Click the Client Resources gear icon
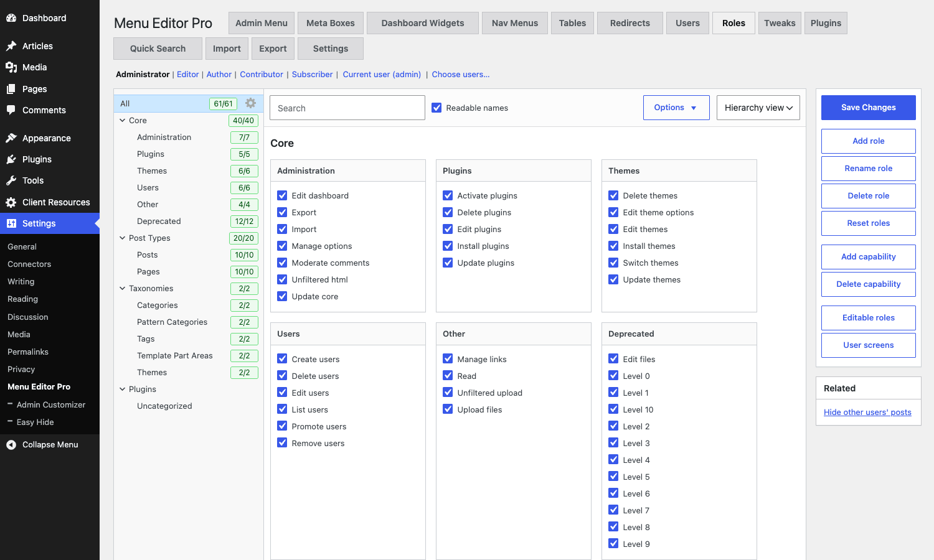This screenshot has width=934, height=560. point(11,202)
